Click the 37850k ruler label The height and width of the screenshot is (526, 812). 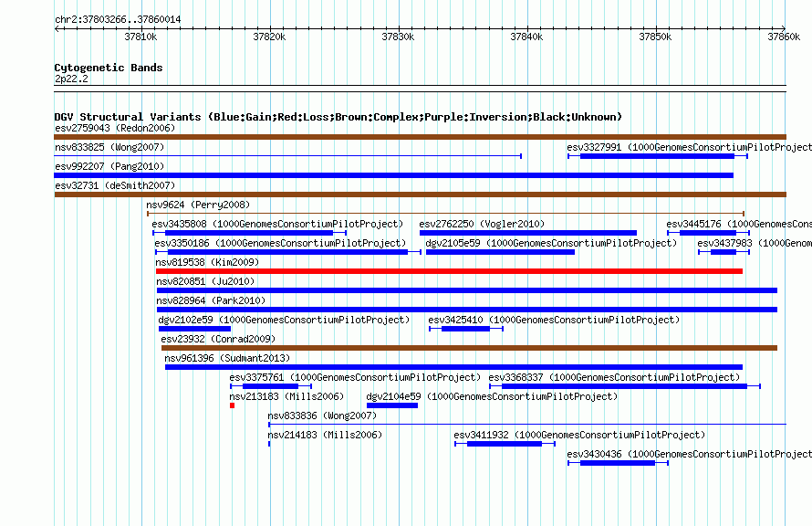pos(655,37)
